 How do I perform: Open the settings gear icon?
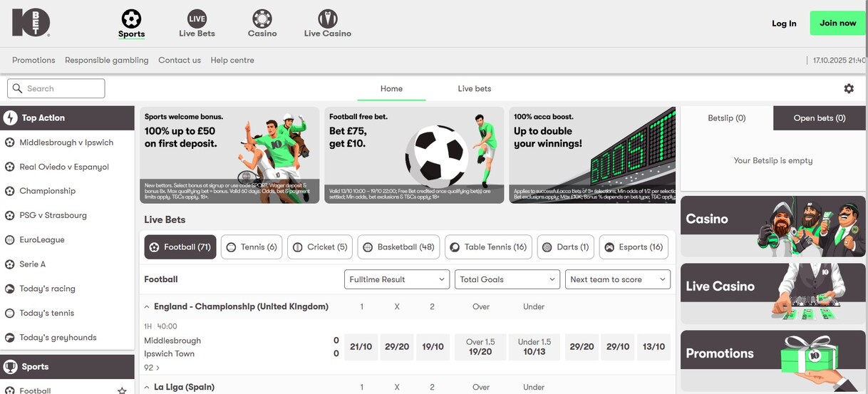[x=849, y=88]
